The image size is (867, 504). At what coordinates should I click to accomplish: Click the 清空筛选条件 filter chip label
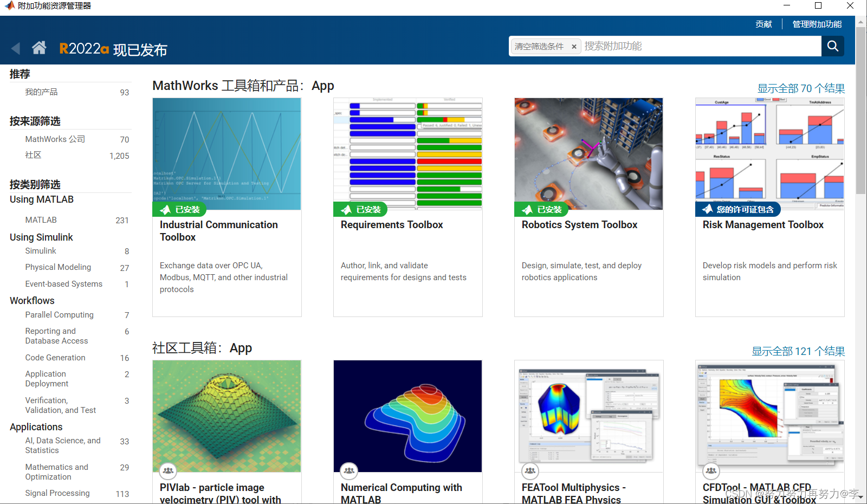(539, 47)
